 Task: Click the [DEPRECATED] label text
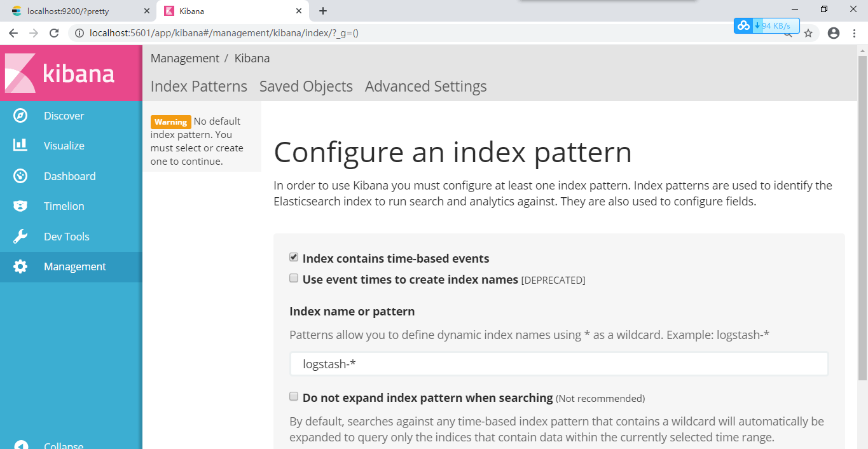click(553, 280)
